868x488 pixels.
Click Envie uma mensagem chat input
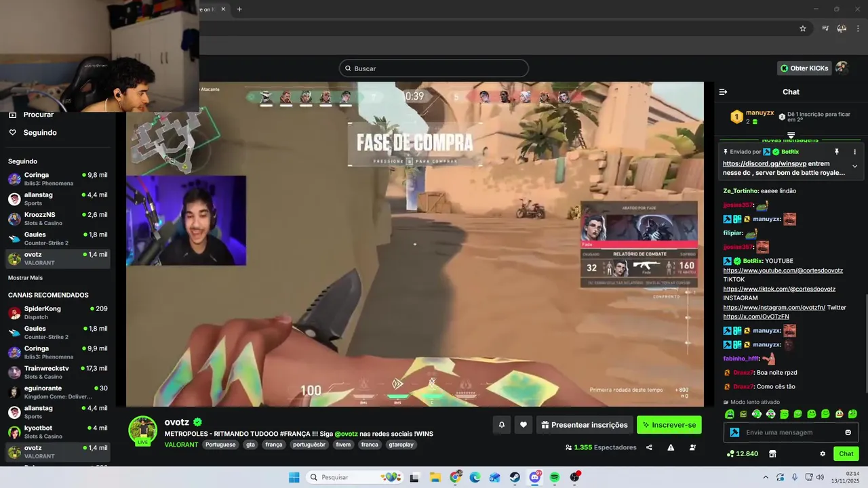point(791,432)
